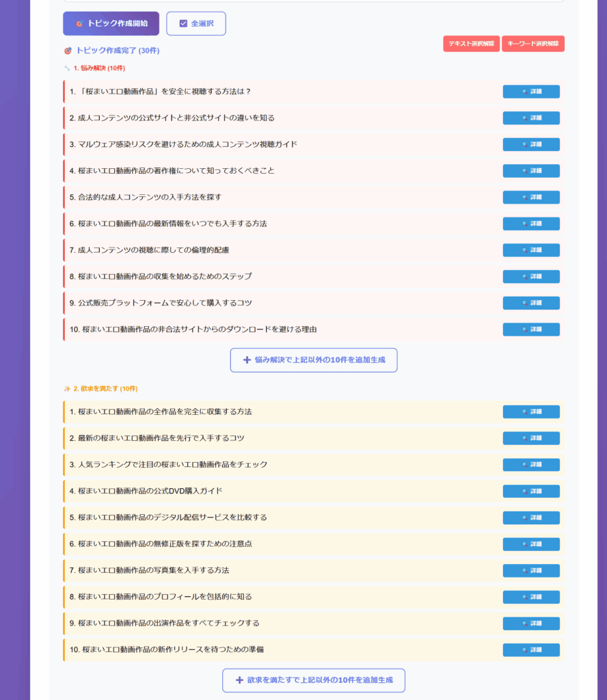Select topic text ending '写真集を入手する方法'
The height and width of the screenshot is (700, 607).
(x=149, y=570)
